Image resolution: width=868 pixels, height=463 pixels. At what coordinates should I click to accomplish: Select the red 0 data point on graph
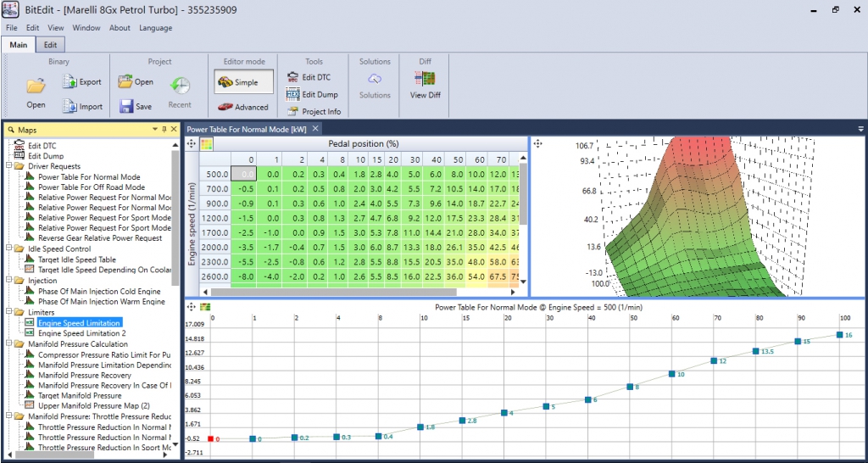(210, 438)
